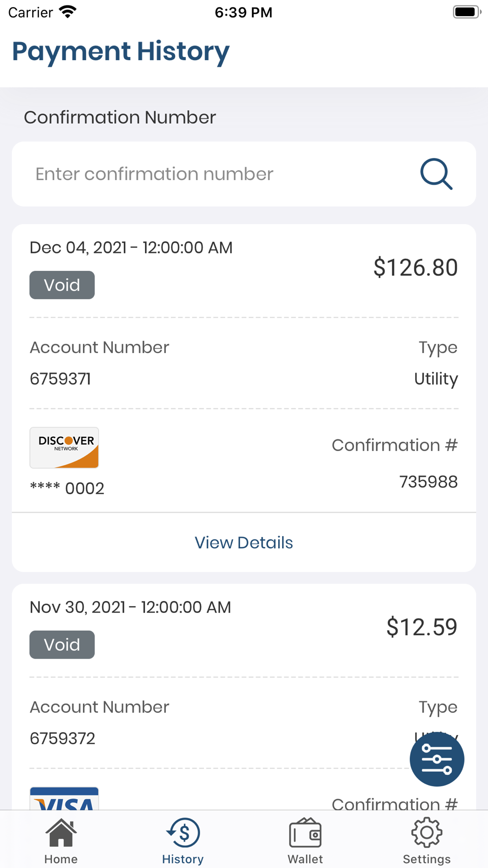
Task: Open the filter options floating button
Action: point(437,759)
